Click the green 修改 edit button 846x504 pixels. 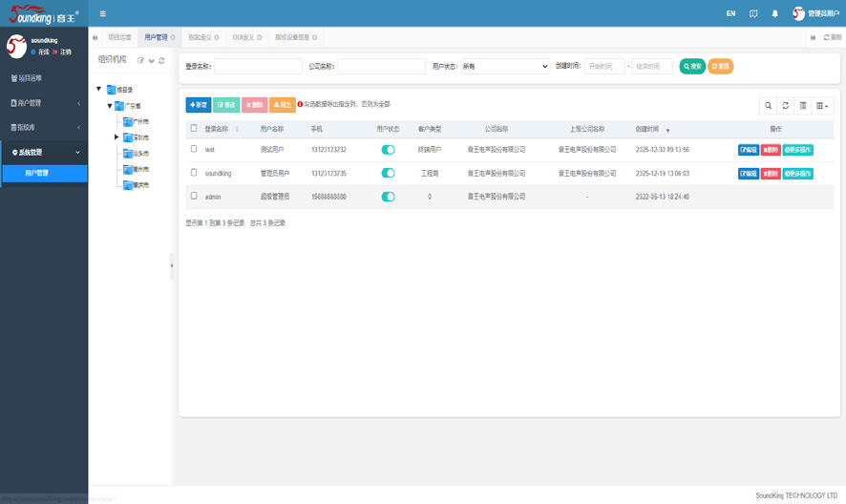pos(226,105)
